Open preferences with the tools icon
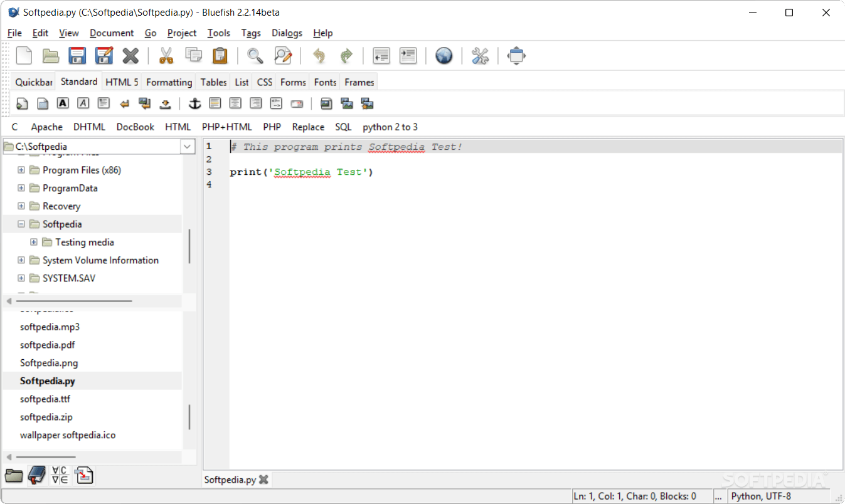 [480, 56]
